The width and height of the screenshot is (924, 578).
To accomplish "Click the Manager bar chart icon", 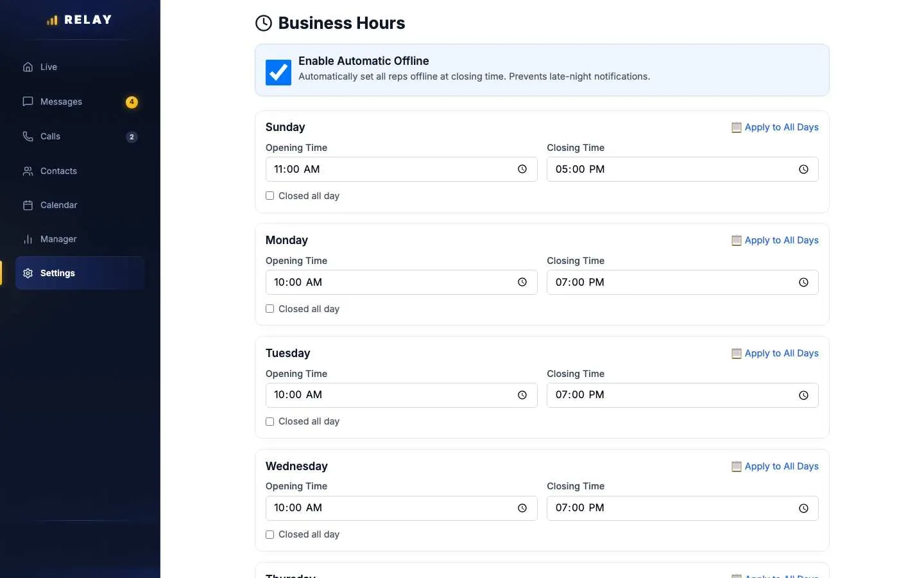I will point(28,239).
